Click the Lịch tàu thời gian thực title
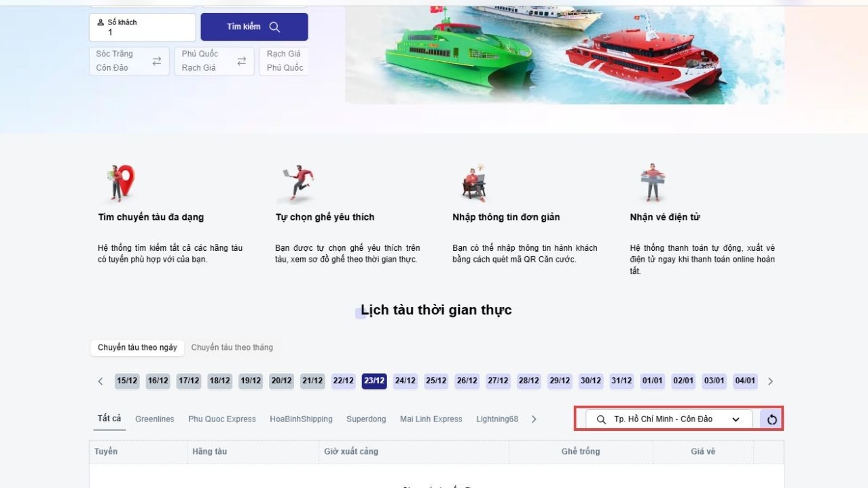This screenshot has width=868, height=488. coord(436,310)
